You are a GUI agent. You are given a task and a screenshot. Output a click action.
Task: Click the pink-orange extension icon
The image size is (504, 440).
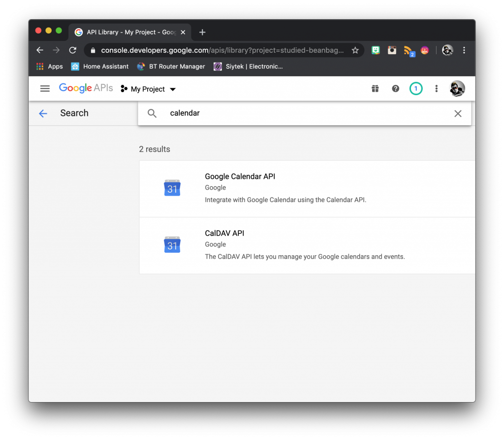tap(425, 50)
